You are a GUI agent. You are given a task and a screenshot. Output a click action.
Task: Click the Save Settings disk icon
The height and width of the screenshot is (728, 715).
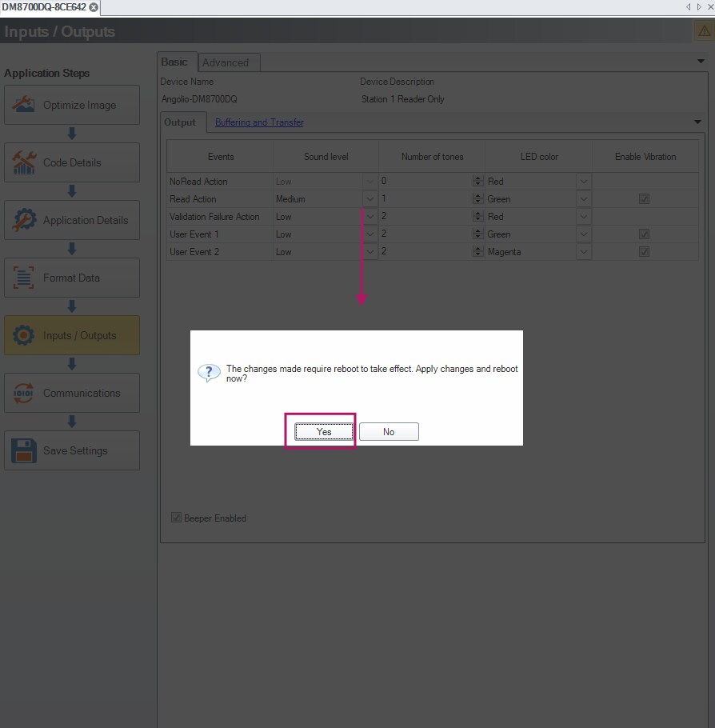coord(24,450)
